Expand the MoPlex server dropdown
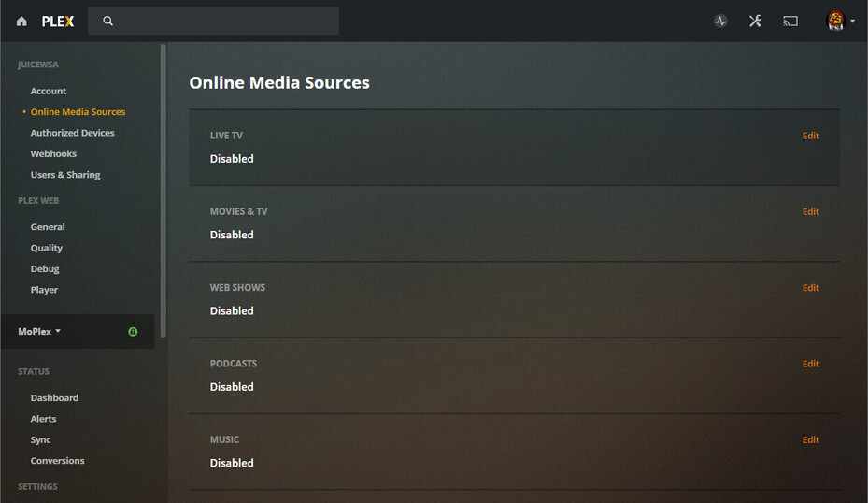 (x=39, y=331)
